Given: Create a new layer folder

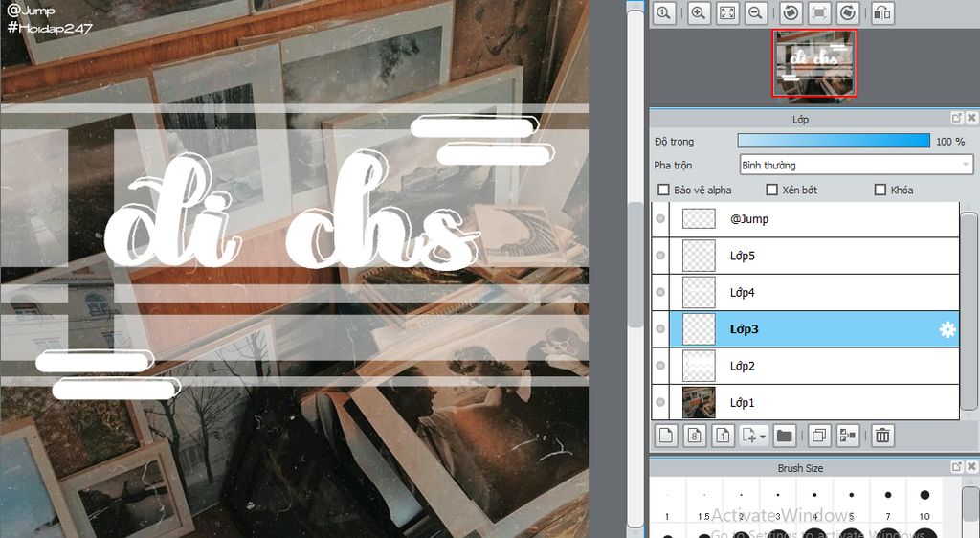Looking at the screenshot, I should pyautogui.click(x=784, y=435).
